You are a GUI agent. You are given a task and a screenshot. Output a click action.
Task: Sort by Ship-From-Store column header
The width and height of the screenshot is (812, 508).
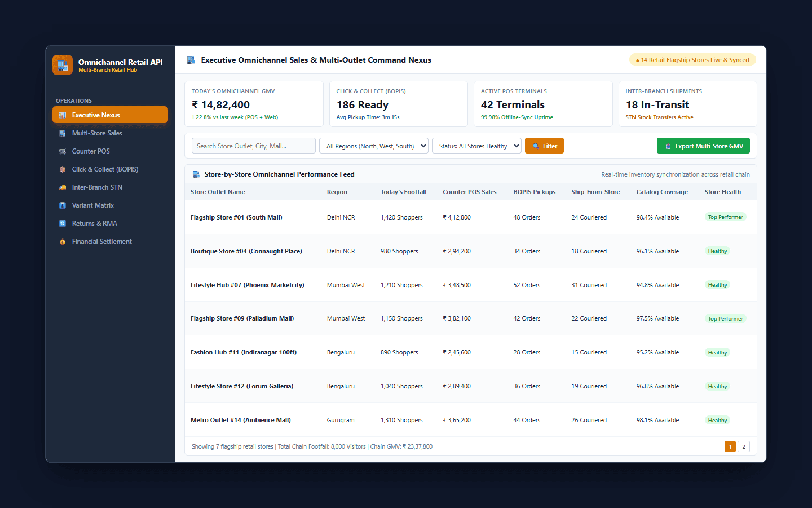pos(595,192)
